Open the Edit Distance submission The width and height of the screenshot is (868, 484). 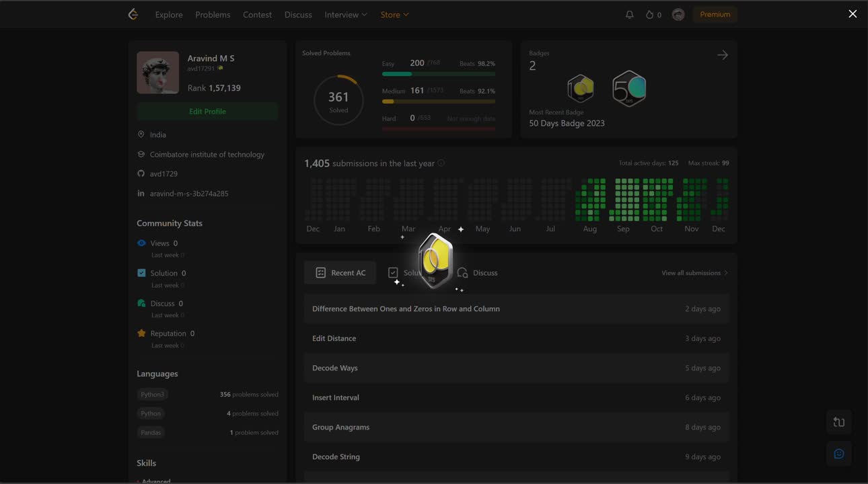pos(334,338)
